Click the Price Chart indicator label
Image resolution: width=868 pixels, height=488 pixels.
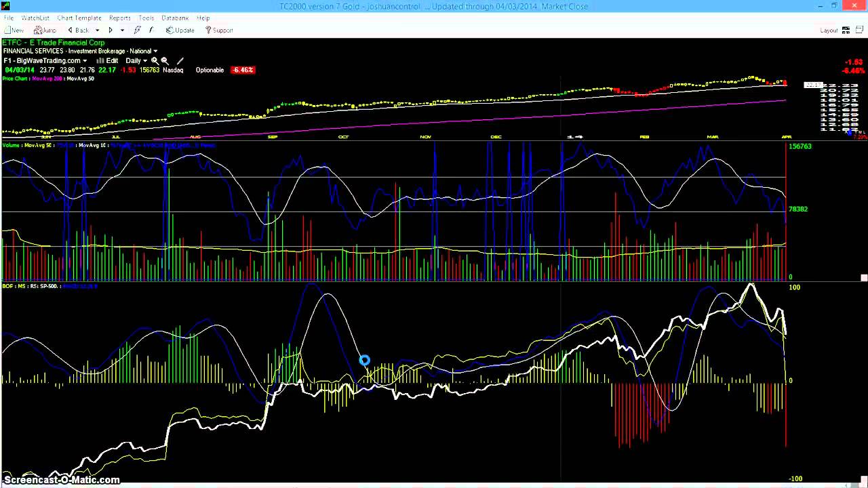16,79
